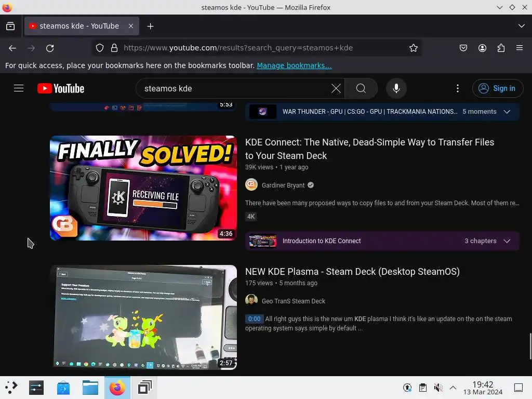
Task: Open Gardiner Bryant channel avatar
Action: (x=251, y=184)
